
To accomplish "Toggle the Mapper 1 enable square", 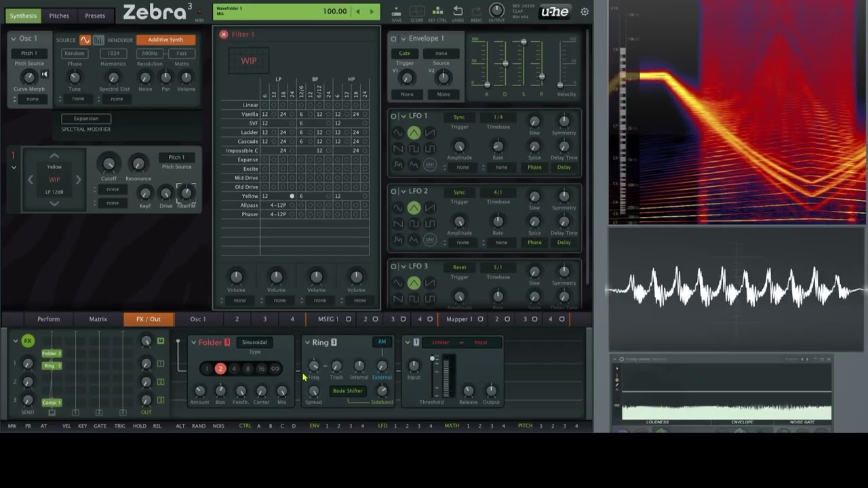I will (x=480, y=319).
